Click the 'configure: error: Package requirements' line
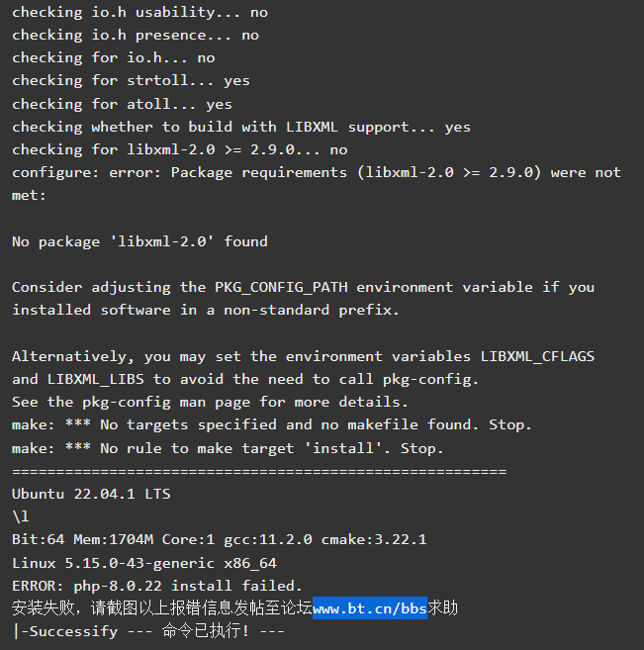The width and height of the screenshot is (644, 650). (317, 172)
